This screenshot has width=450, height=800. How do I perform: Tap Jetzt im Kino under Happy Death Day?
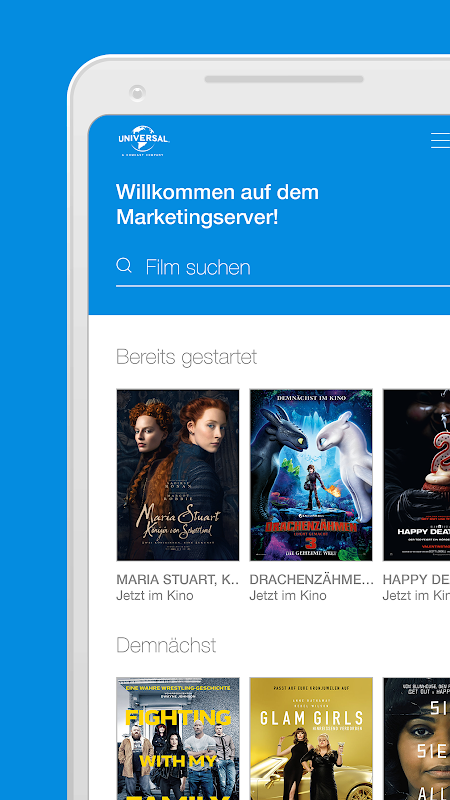tap(416, 595)
